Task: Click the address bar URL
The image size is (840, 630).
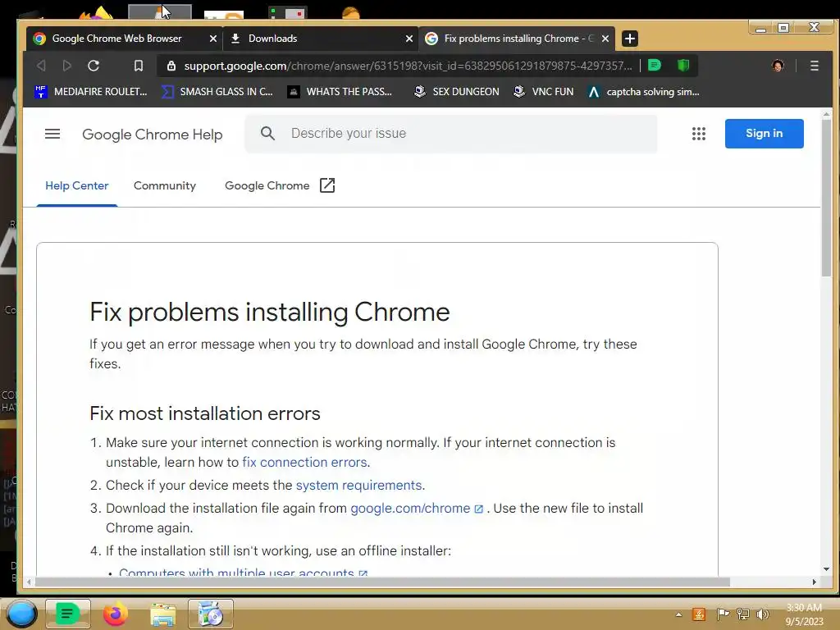Action: click(407, 66)
